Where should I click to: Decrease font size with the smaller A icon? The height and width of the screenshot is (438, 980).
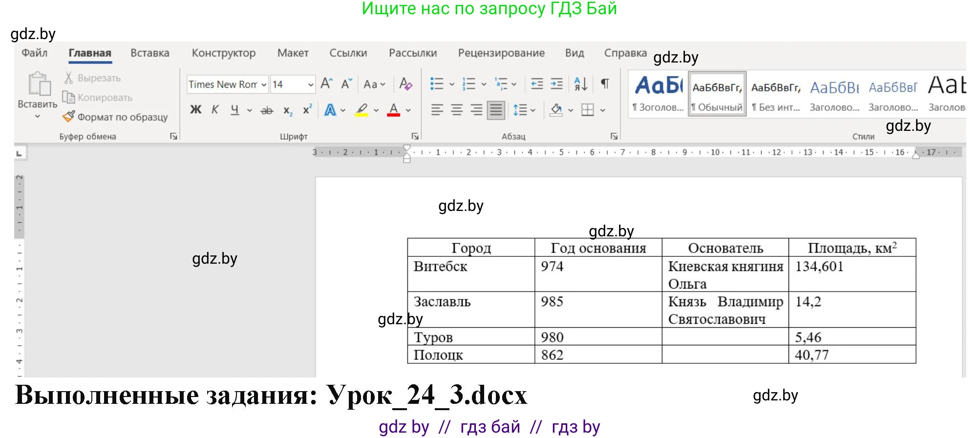pyautogui.click(x=346, y=84)
